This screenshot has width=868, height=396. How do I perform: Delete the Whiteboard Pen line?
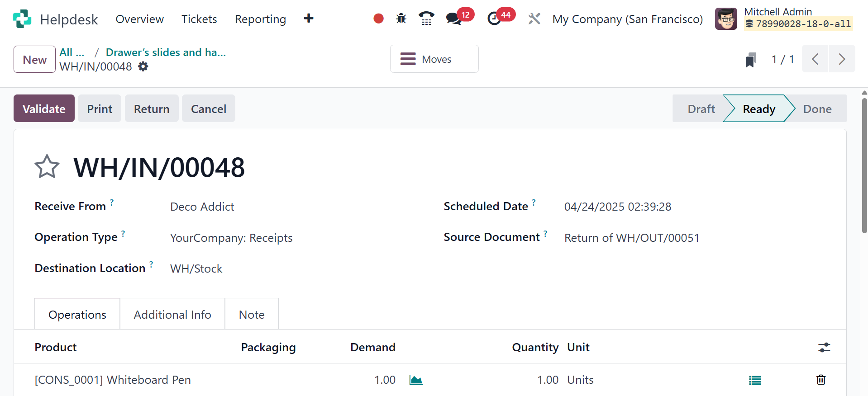pyautogui.click(x=820, y=380)
